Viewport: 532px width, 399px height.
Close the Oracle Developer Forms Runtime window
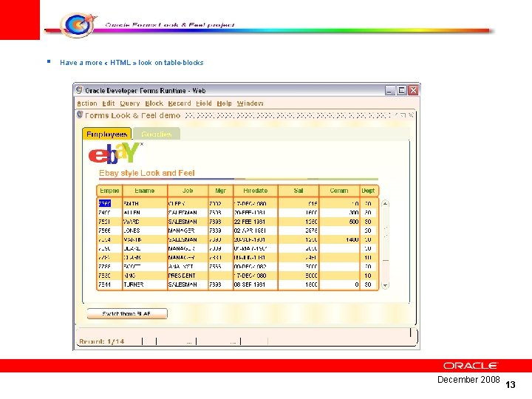(413, 90)
